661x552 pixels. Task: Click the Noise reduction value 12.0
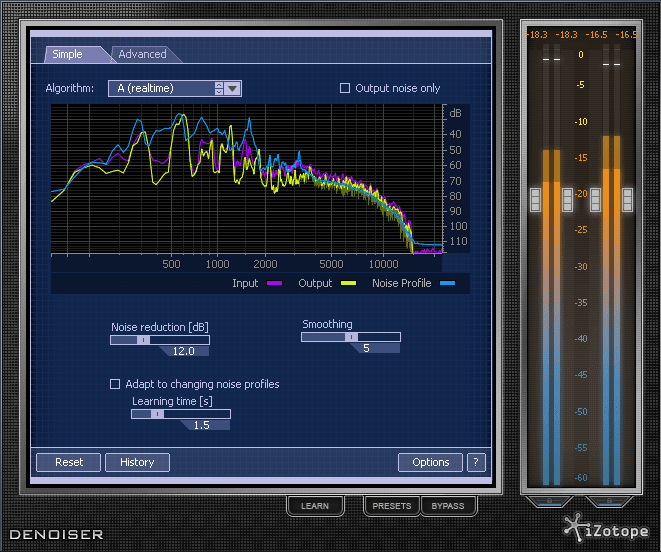[x=184, y=351]
